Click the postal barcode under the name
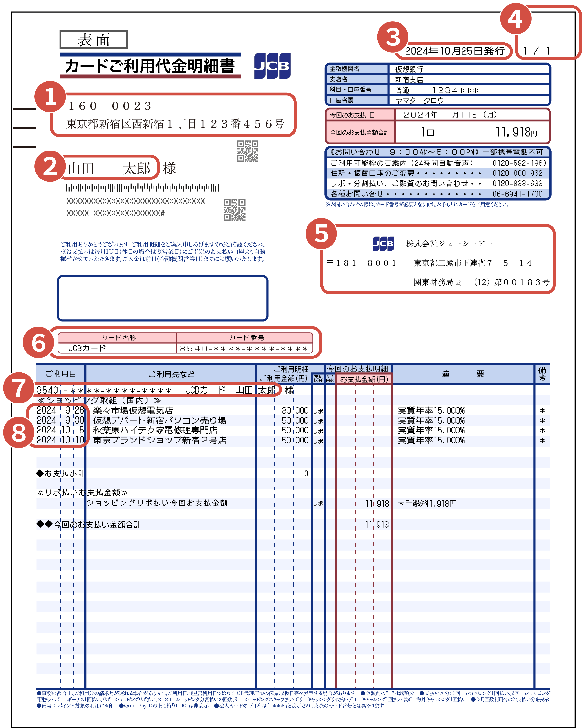Image resolution: width=582 pixels, height=728 pixels. pos(142,187)
